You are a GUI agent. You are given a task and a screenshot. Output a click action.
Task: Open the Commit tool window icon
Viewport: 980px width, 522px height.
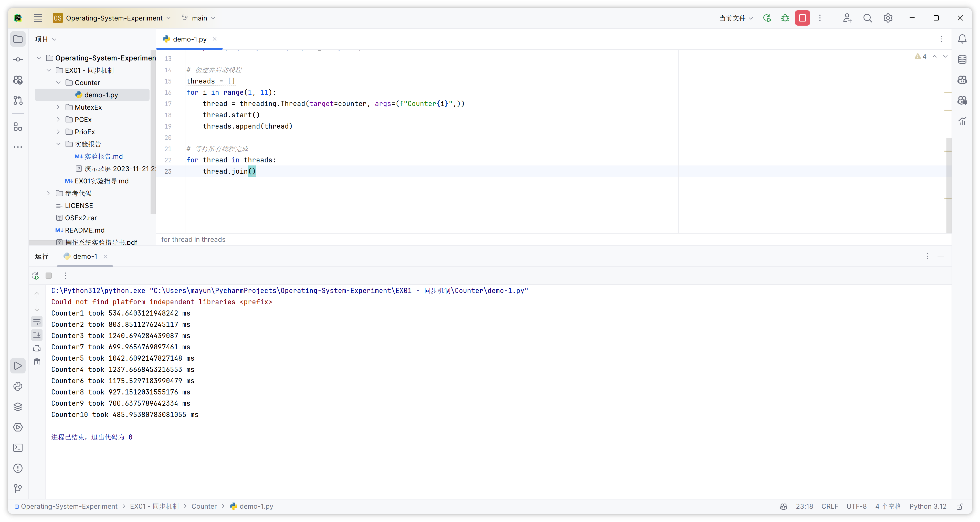click(x=18, y=59)
